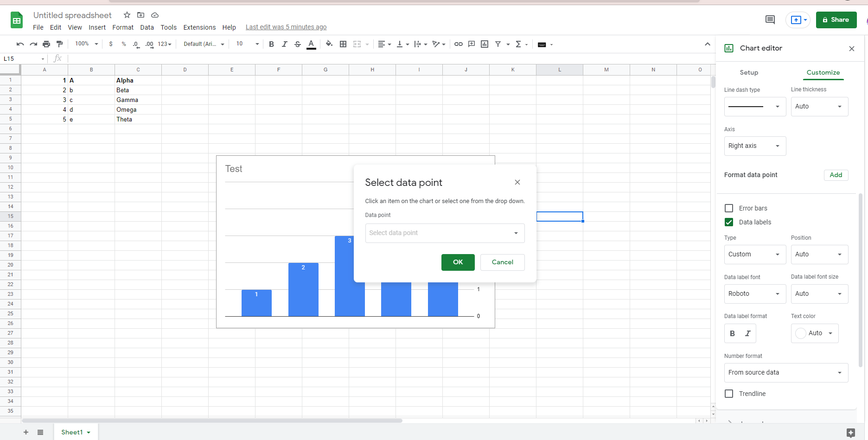
Task: Open the data label Text color picker
Action: point(814,333)
